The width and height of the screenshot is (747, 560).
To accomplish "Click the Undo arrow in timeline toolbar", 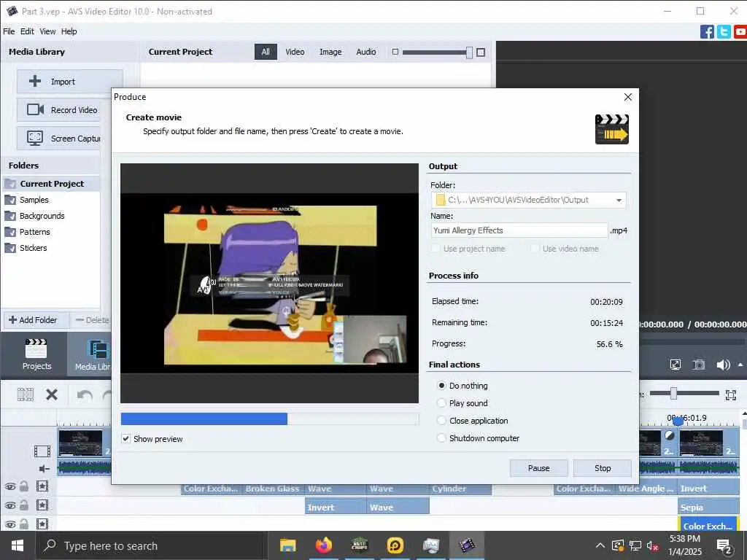I will [x=85, y=394].
